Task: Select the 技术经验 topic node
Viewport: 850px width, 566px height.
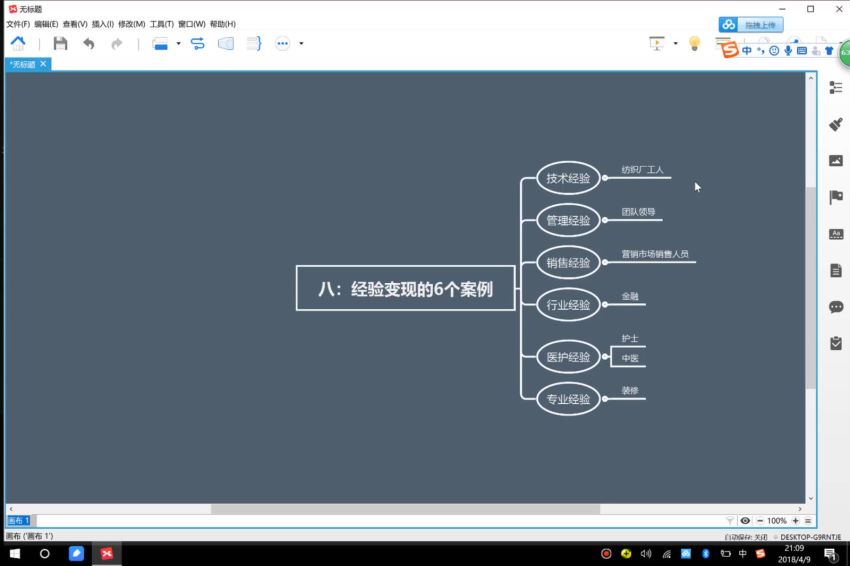Action: point(568,178)
